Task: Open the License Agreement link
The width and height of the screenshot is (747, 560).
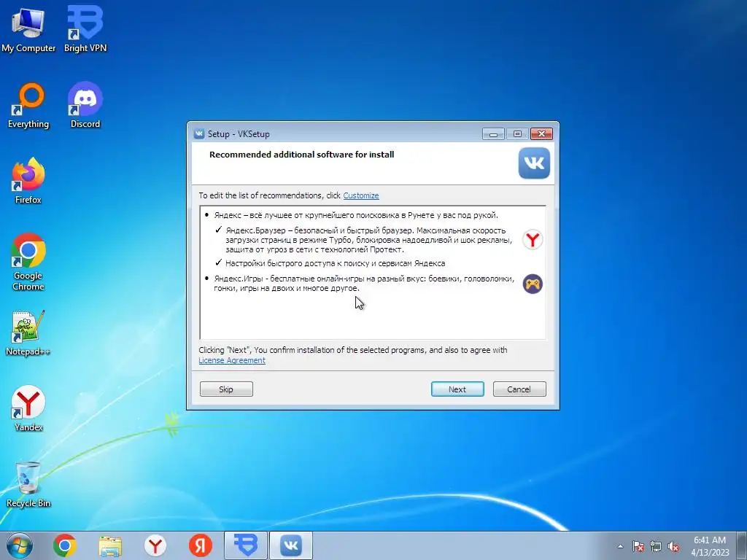Action: [x=232, y=360]
